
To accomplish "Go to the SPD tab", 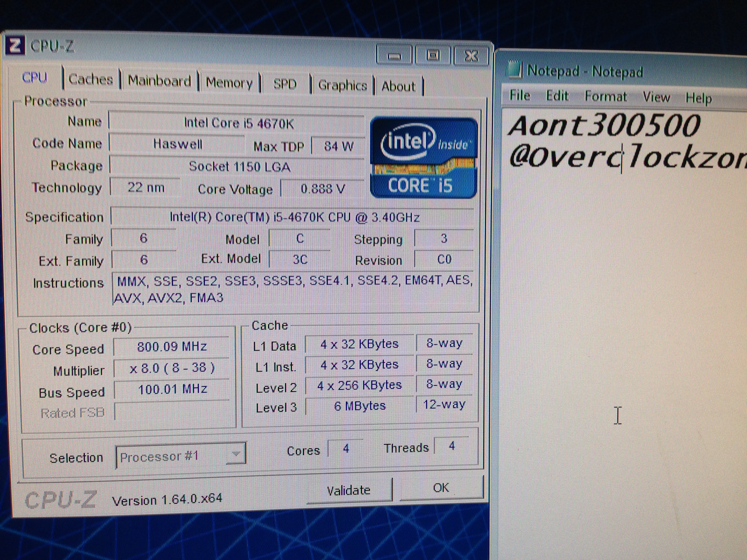I will click(285, 84).
